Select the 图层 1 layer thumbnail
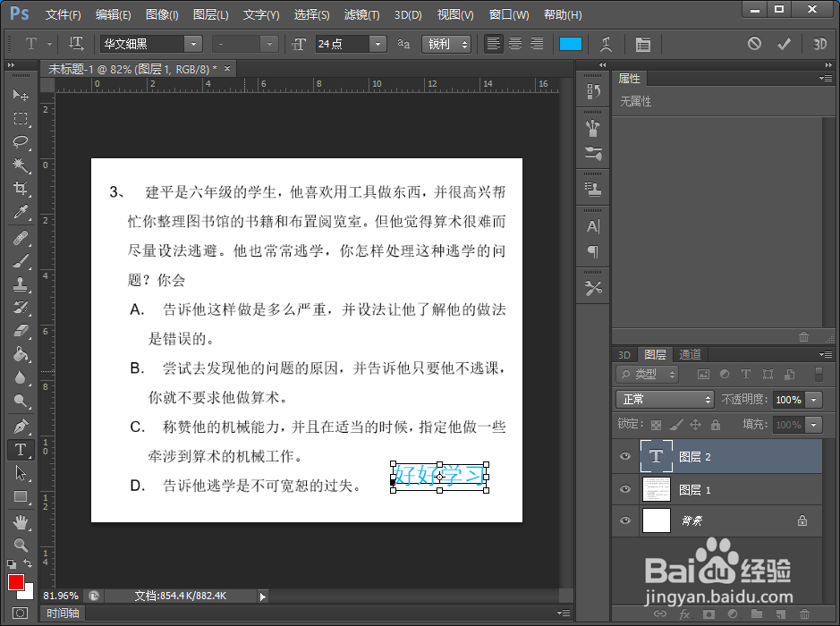This screenshot has height=626, width=840. [657, 489]
